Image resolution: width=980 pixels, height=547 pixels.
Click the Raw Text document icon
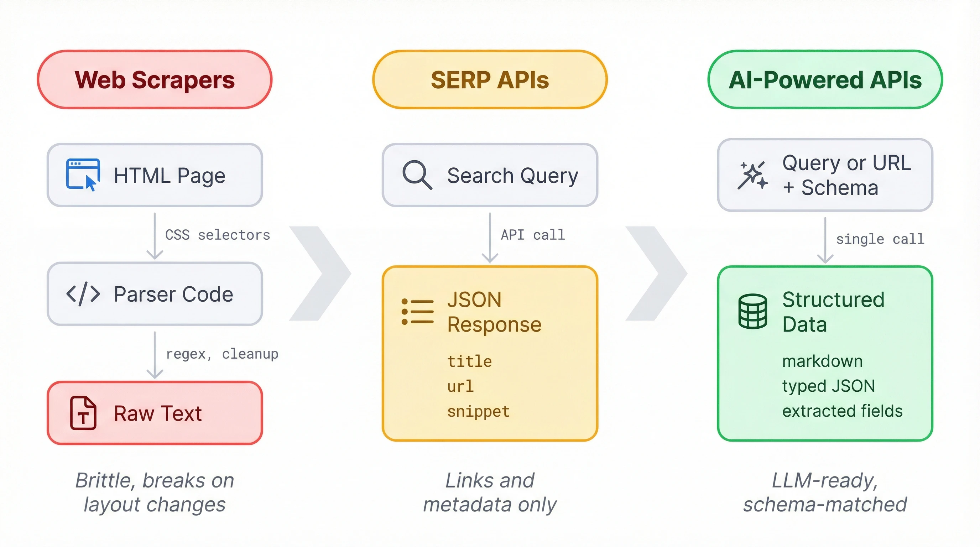[x=83, y=413]
